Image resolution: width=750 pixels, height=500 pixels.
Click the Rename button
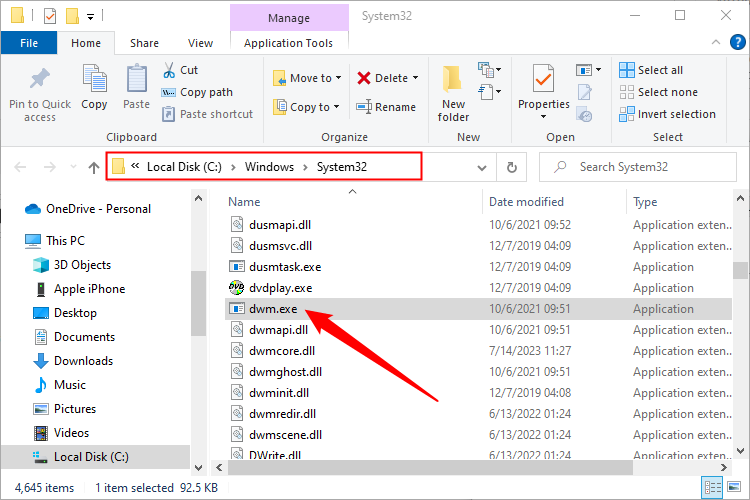[x=386, y=107]
